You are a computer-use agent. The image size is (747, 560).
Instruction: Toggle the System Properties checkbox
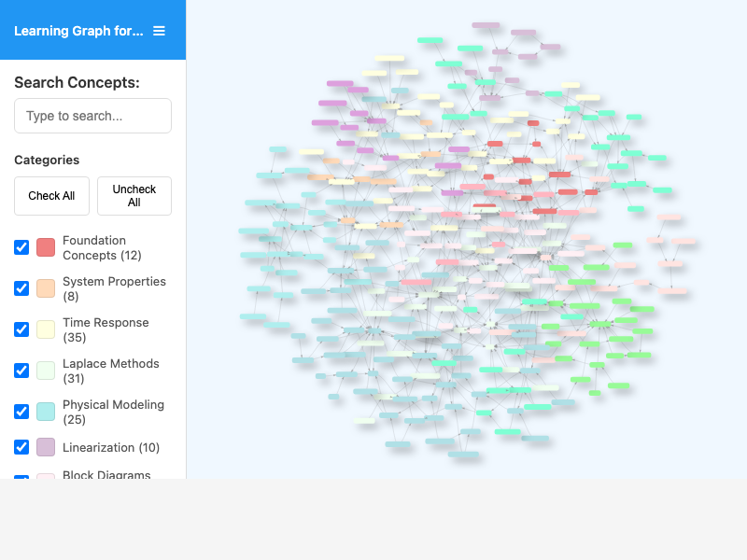tap(21, 288)
